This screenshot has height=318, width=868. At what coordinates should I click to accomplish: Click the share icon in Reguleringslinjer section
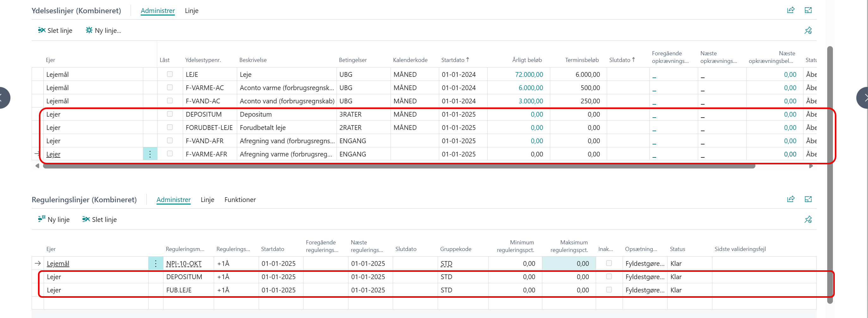(791, 199)
